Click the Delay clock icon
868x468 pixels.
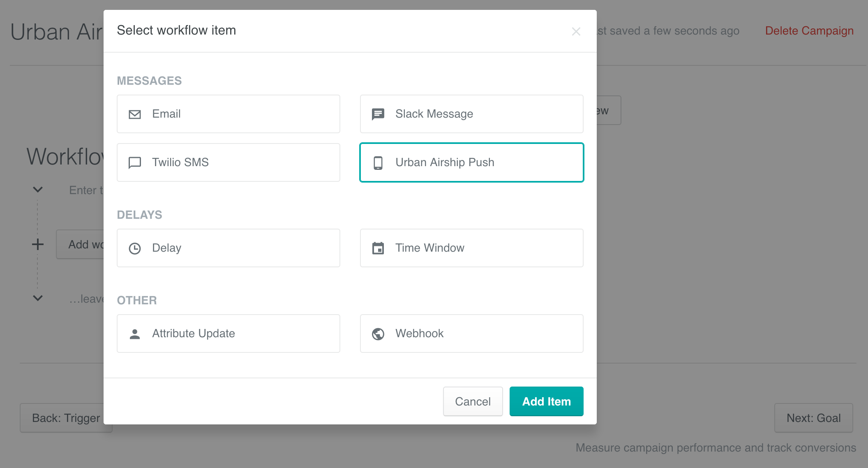[135, 248]
